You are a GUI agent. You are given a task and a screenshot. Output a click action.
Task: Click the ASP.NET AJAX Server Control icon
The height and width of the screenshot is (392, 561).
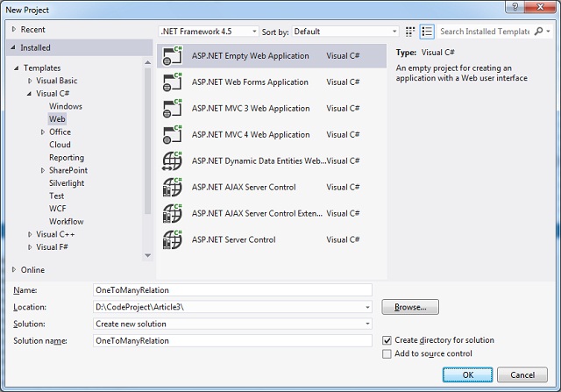(173, 187)
